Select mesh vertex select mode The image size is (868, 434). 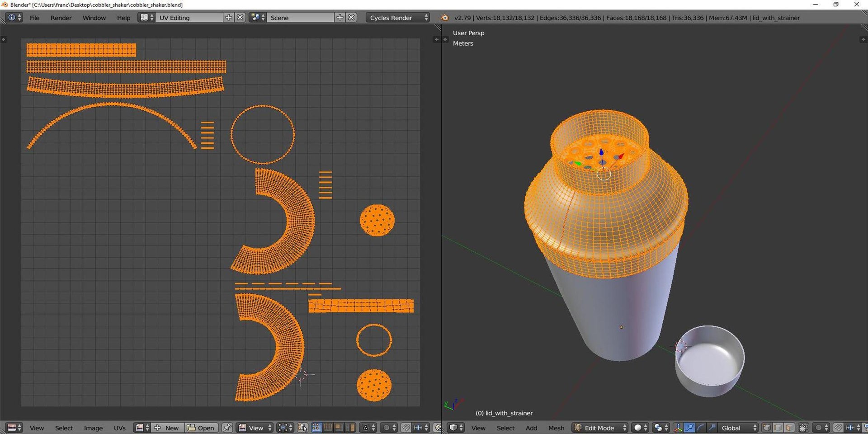tap(767, 428)
